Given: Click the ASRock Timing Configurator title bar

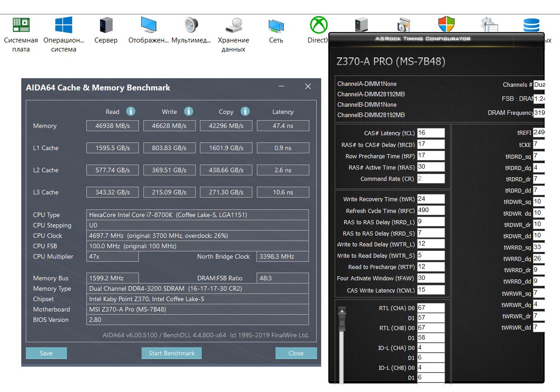Looking at the screenshot, I should [422, 38].
